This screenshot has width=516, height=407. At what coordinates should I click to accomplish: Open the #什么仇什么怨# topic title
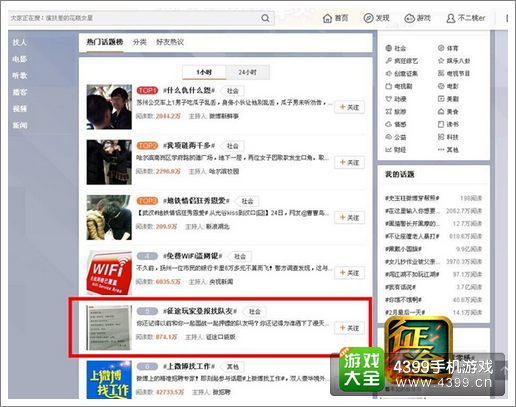pos(189,90)
